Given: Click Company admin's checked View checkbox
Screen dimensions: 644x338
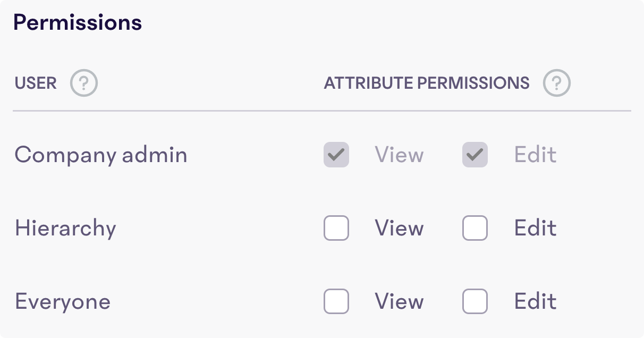Looking at the screenshot, I should click(x=336, y=155).
